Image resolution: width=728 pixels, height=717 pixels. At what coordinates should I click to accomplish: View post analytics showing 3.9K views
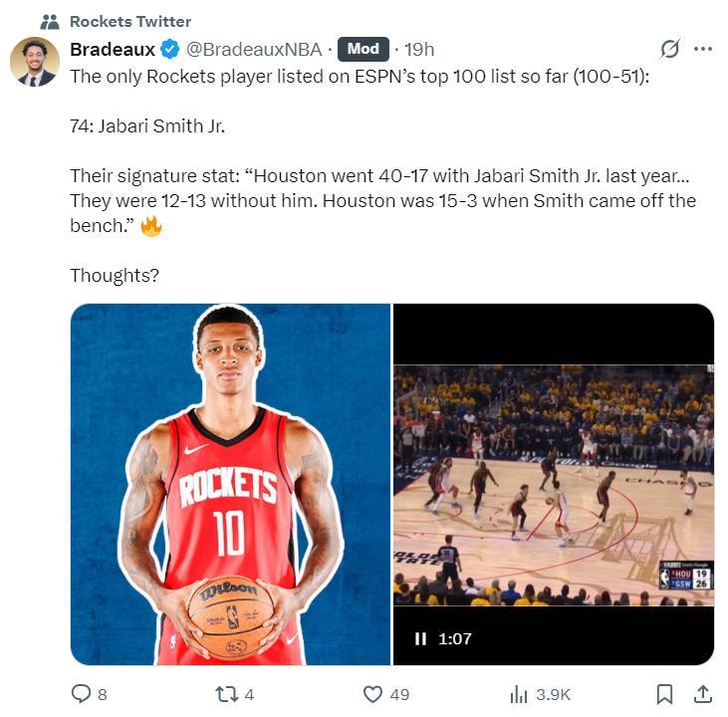519,694
